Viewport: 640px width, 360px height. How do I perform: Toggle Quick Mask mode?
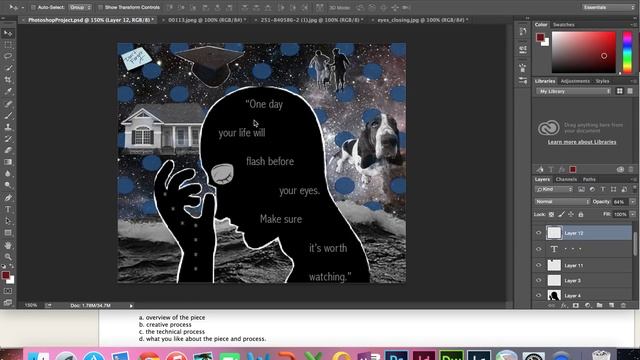click(8, 291)
